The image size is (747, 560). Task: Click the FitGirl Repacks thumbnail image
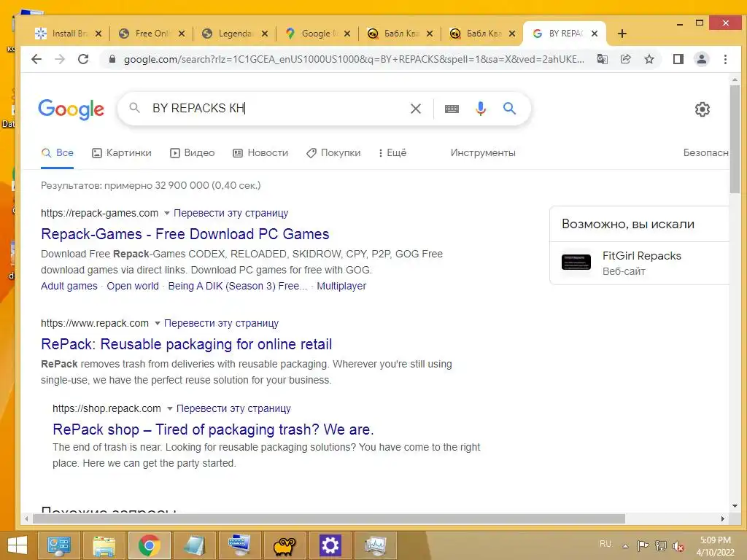(576, 262)
